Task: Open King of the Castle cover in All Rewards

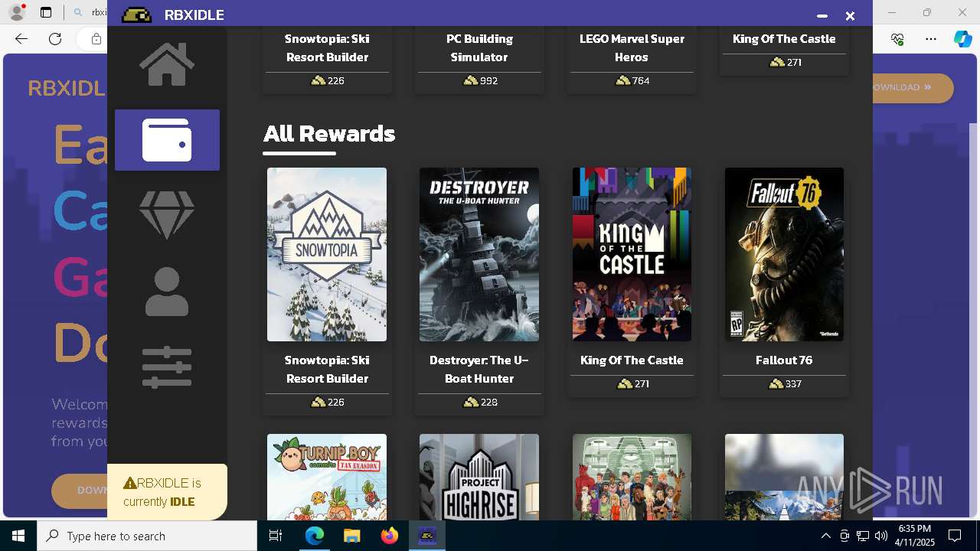Action: pos(632,254)
